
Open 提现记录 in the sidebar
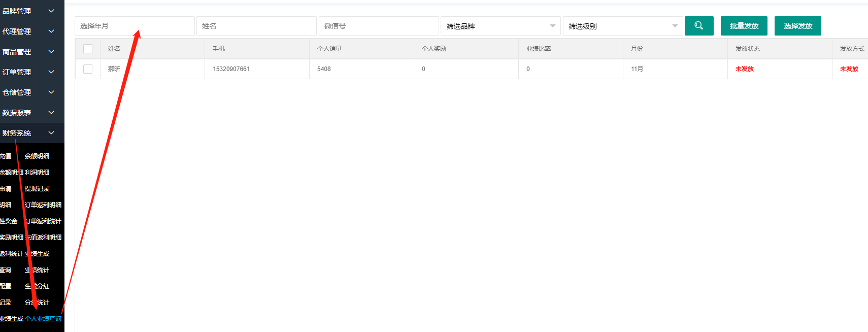pyautogui.click(x=37, y=189)
